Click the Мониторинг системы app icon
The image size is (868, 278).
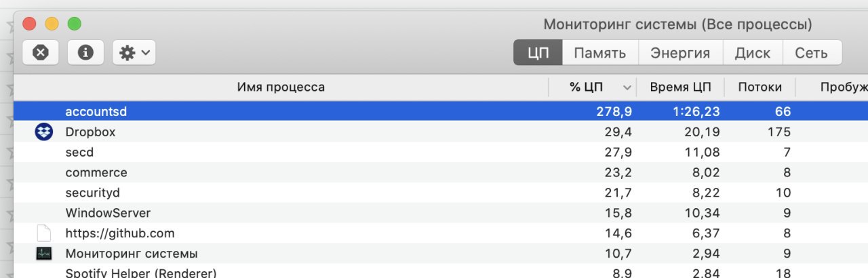tap(43, 254)
